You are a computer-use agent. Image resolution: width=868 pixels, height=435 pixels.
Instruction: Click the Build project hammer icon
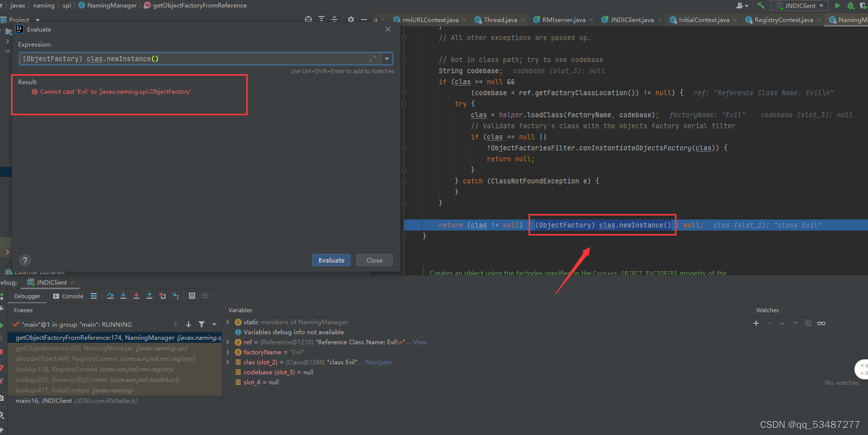pyautogui.click(x=761, y=6)
